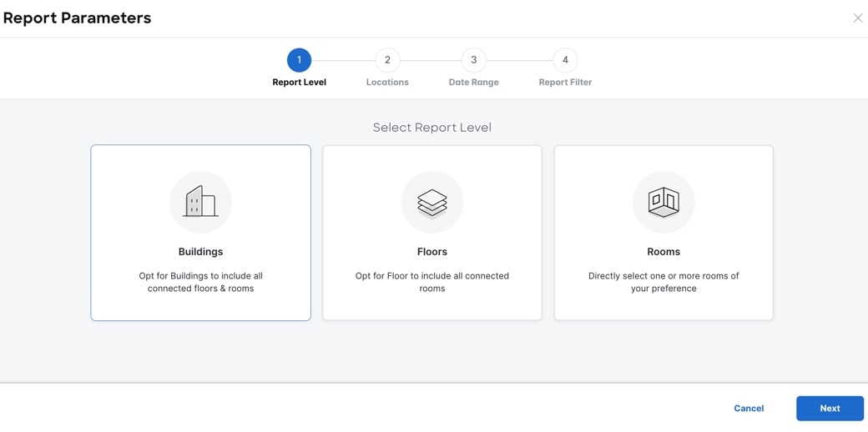
Task: Close the Report Parameters dialog
Action: (857, 18)
